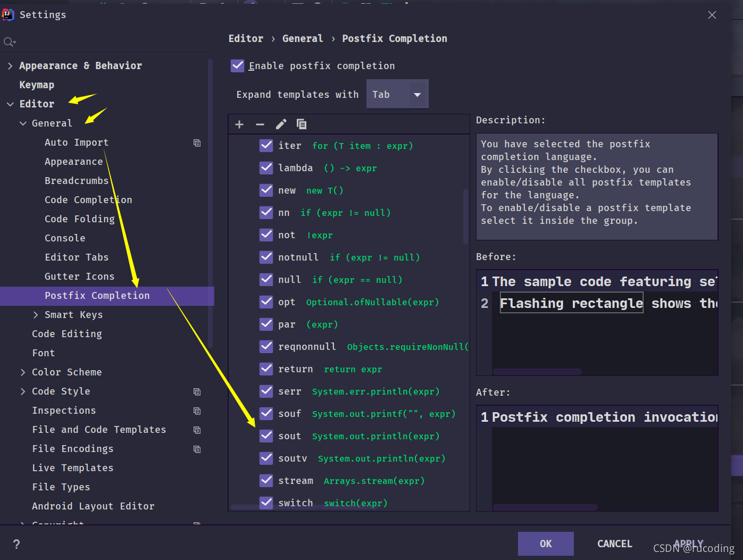Collapse the Editor section chevron
This screenshot has width=743, height=560.
(x=10, y=104)
